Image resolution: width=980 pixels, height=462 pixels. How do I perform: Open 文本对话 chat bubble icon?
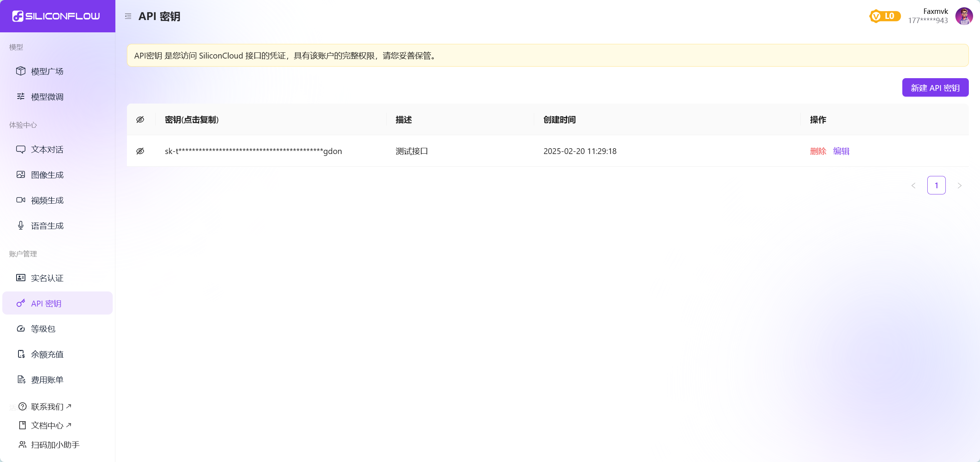coord(21,149)
